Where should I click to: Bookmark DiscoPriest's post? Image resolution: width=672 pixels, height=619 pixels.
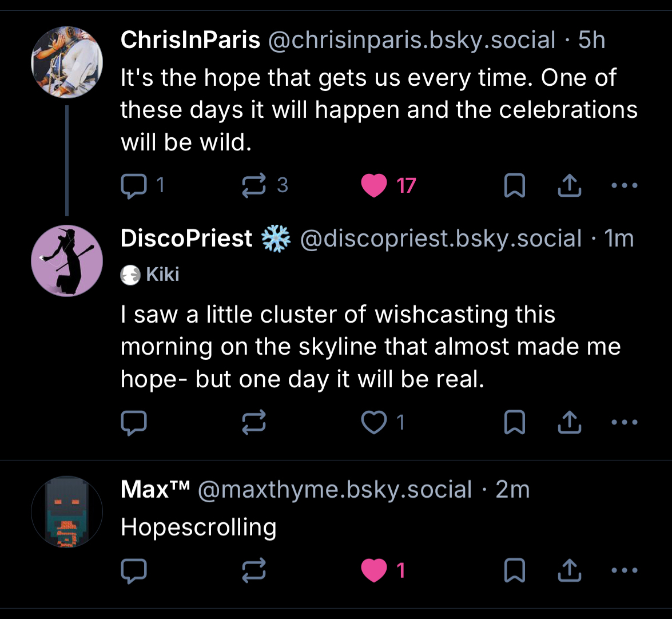tap(514, 423)
